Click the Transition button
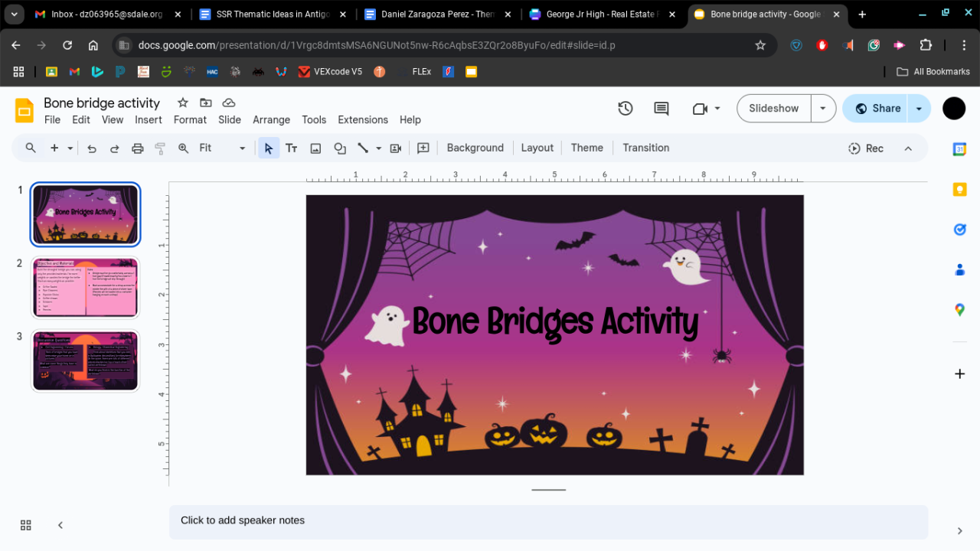This screenshot has width=980, height=551. pos(645,148)
